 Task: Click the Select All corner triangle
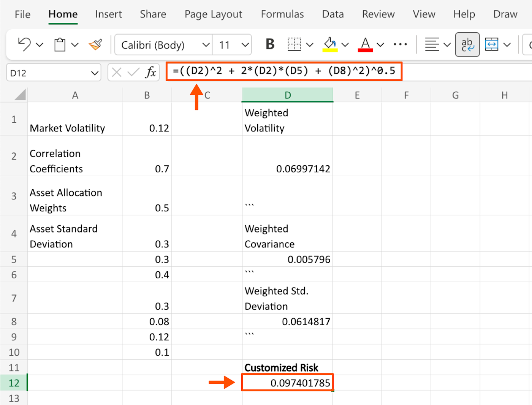click(20, 95)
